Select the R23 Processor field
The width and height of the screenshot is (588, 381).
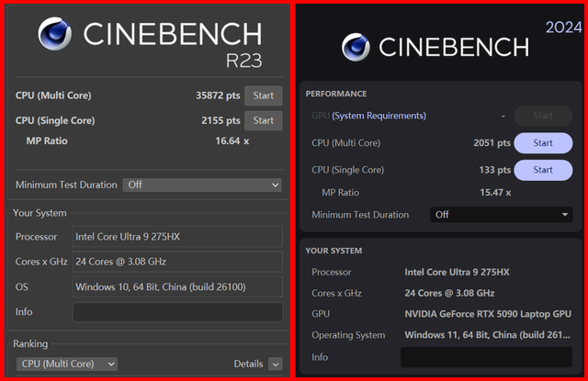177,237
